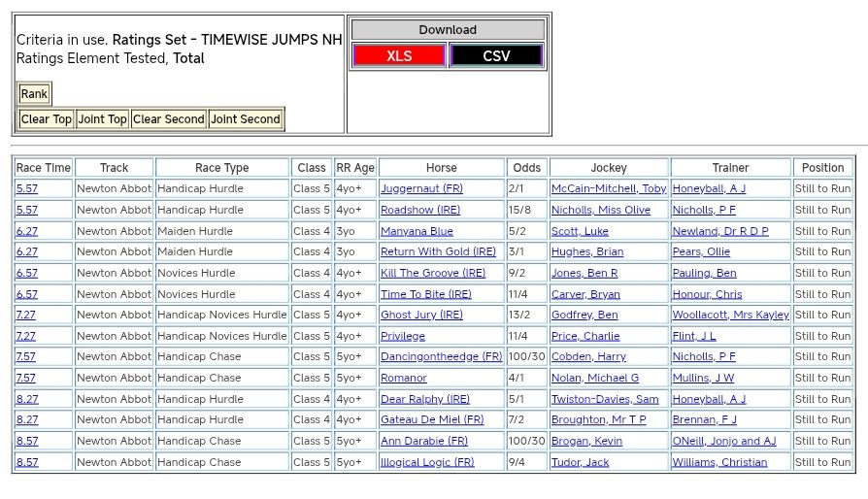Click trainer Woollacott, Mrs Kayley link
Screen dimensions: 868x499
click(x=730, y=316)
